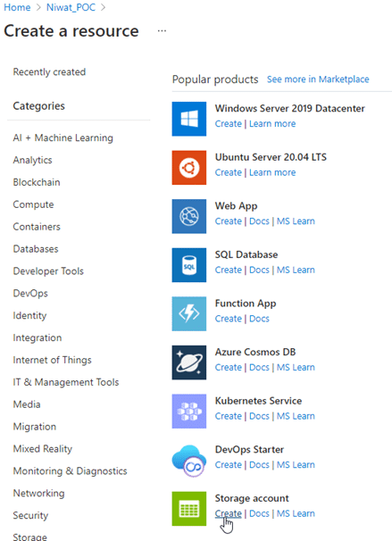Go to Home in the breadcrumb

(17, 7)
